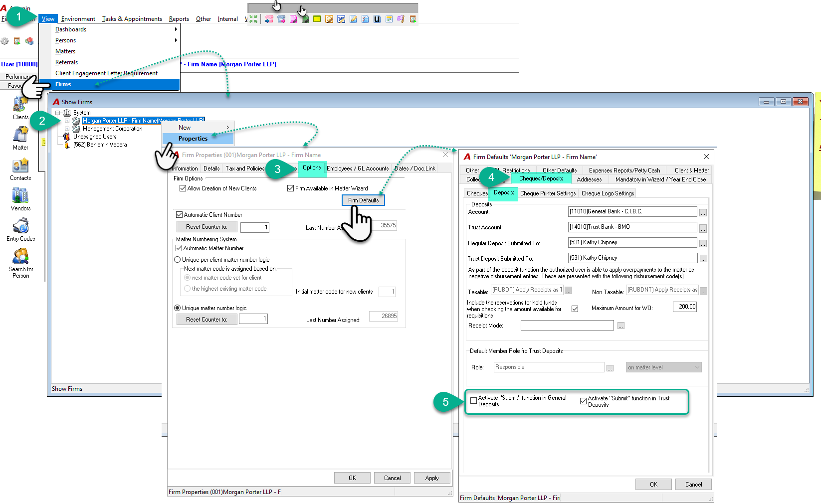Viewport: 821px width, 504px height.
Task: Click OK in the Firm Defaults dialog
Action: pyautogui.click(x=653, y=485)
